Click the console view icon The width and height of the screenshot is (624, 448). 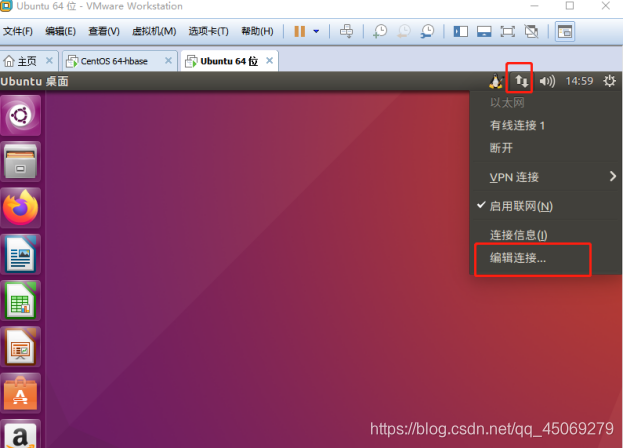[565, 31]
